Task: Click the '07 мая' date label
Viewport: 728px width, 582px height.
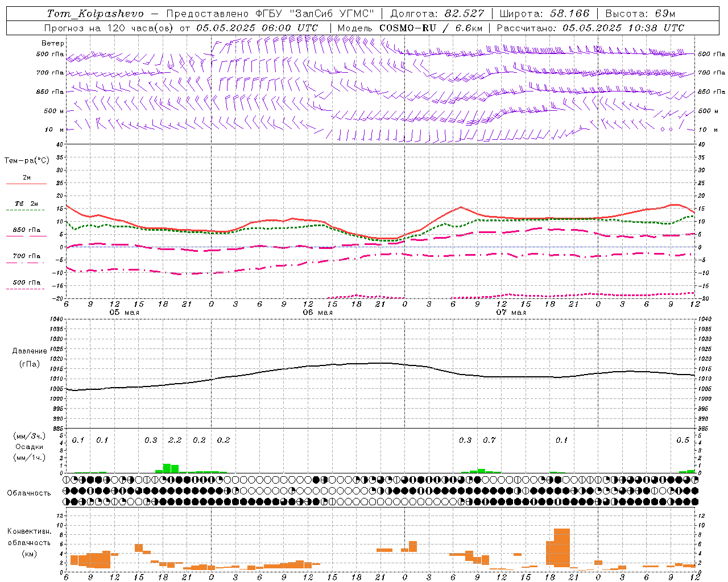Action: coord(511,313)
